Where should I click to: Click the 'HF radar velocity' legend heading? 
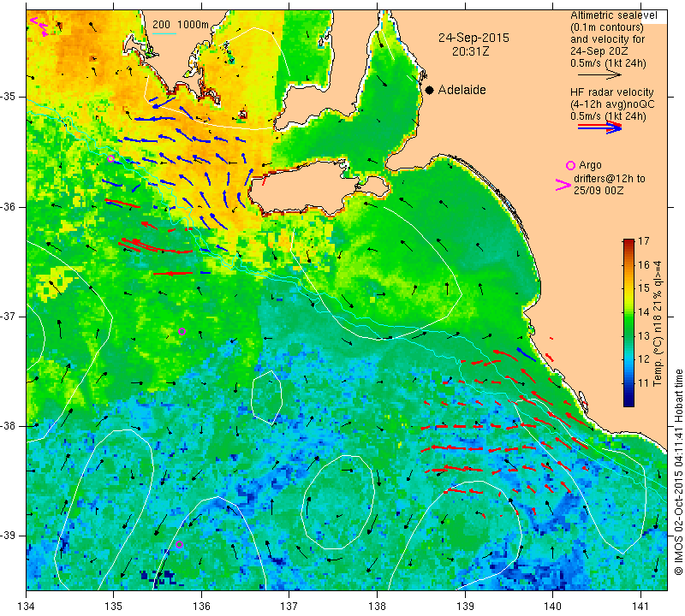point(612,92)
